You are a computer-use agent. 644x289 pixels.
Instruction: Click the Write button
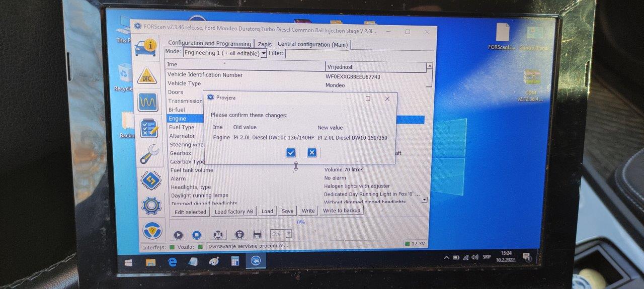(308, 211)
